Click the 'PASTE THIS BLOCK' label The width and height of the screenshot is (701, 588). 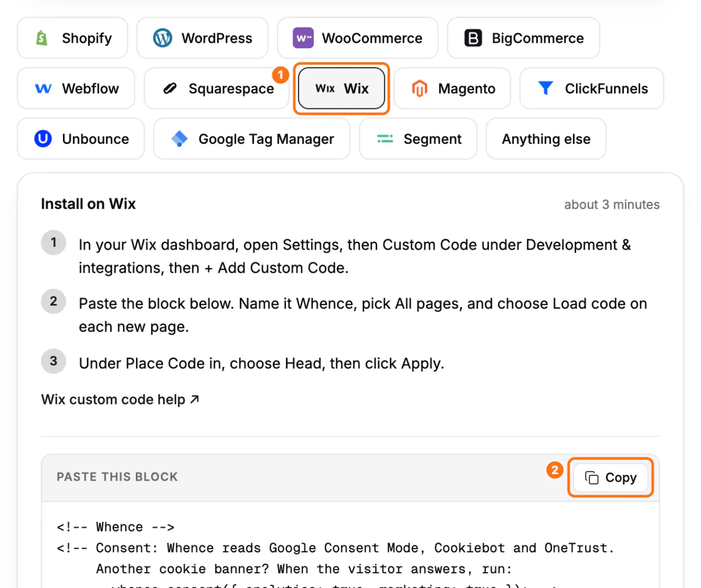pos(117,477)
